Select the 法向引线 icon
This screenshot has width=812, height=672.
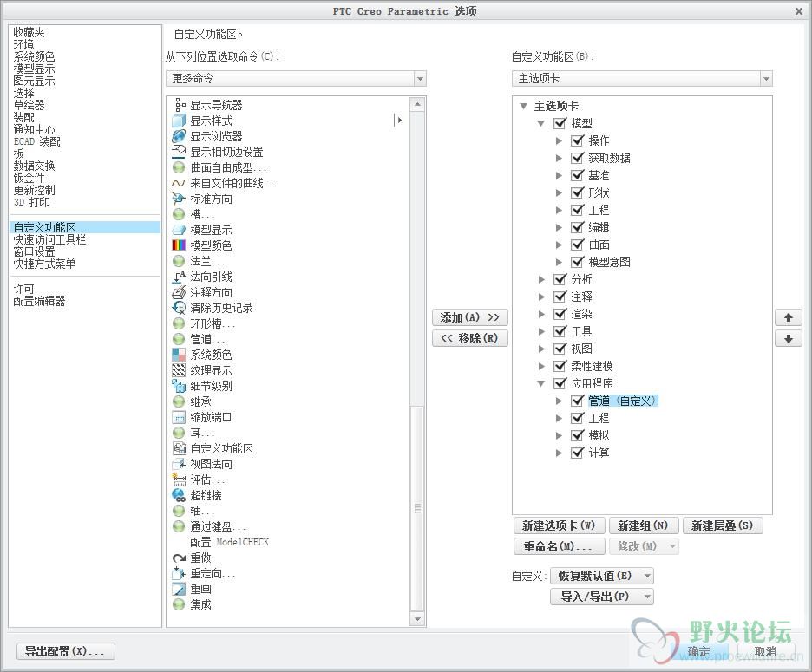(x=179, y=277)
